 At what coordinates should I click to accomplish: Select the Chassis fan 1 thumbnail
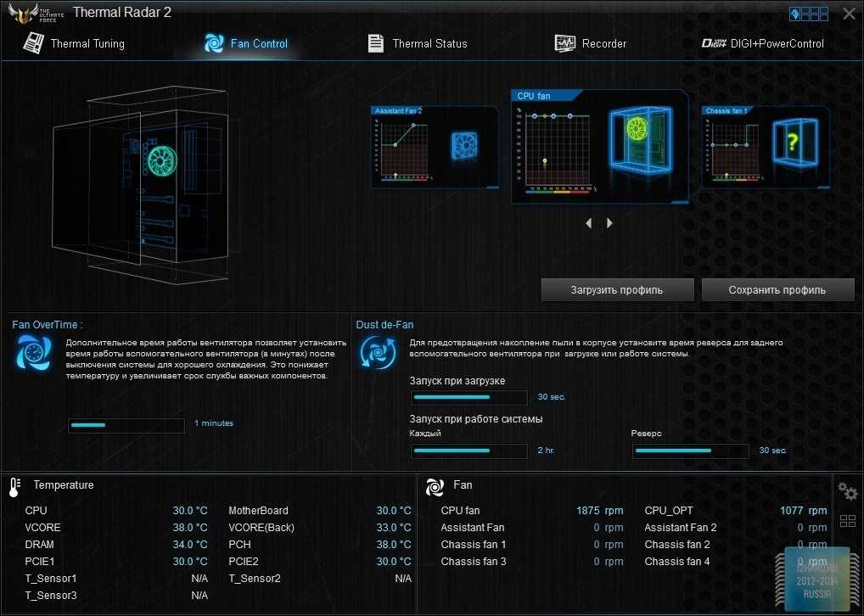coord(766,147)
